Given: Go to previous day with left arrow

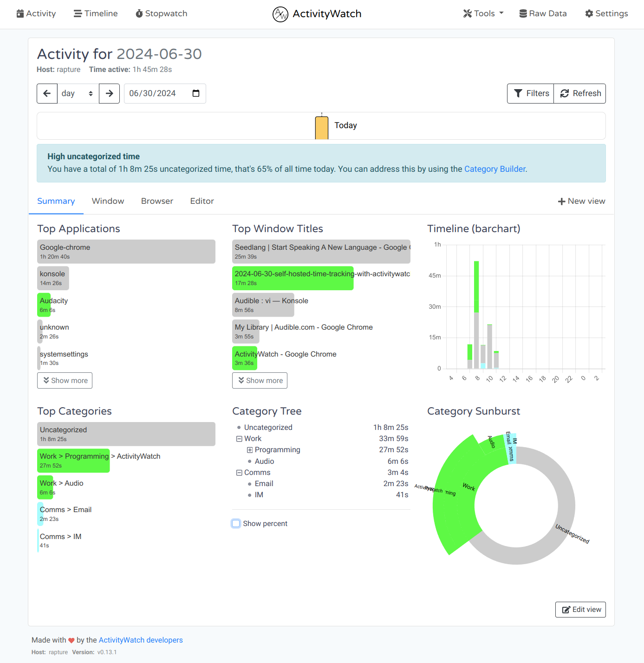Looking at the screenshot, I should pos(47,93).
